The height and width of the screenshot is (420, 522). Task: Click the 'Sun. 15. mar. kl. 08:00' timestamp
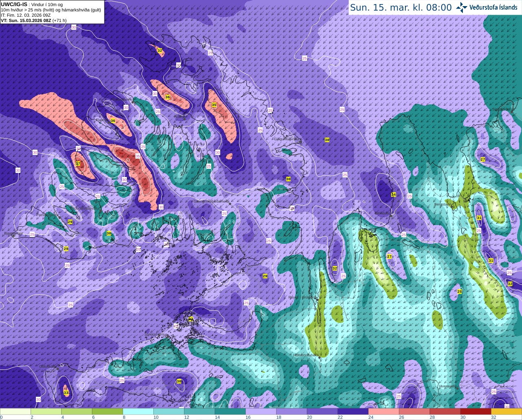click(401, 7)
